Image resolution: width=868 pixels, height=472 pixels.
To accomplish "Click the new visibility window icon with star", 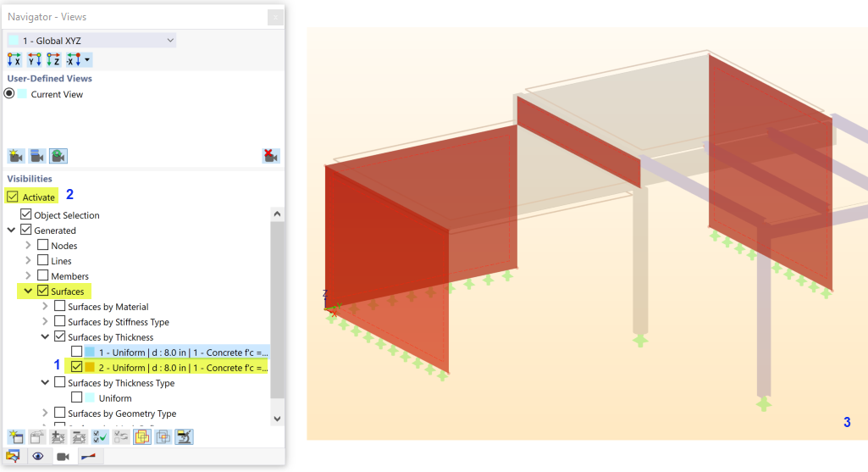I will [16, 437].
